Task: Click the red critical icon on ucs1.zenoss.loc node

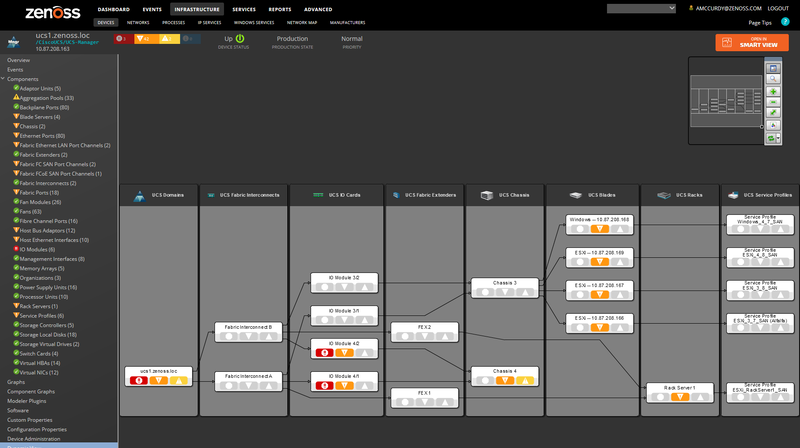Action: pyautogui.click(x=138, y=381)
